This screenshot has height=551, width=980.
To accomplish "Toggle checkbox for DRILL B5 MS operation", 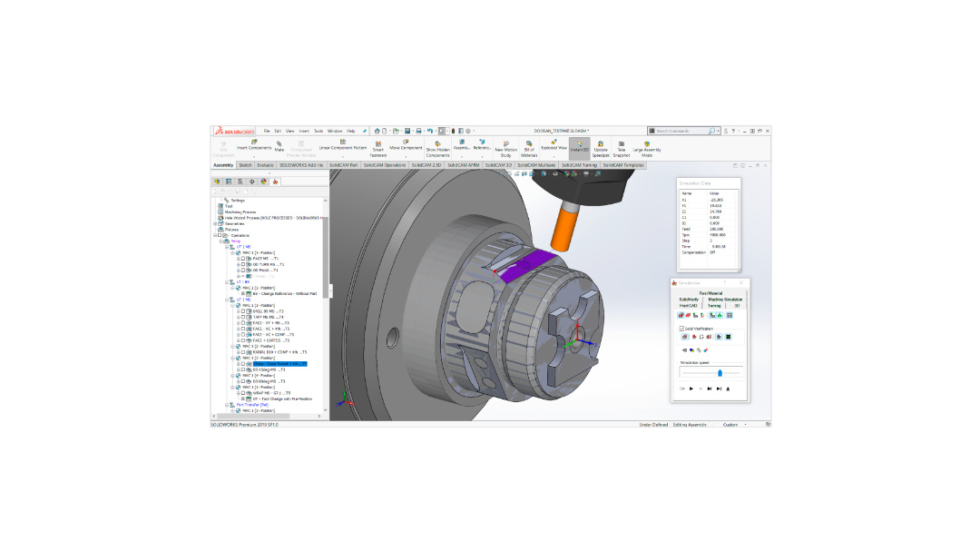I will (x=243, y=310).
